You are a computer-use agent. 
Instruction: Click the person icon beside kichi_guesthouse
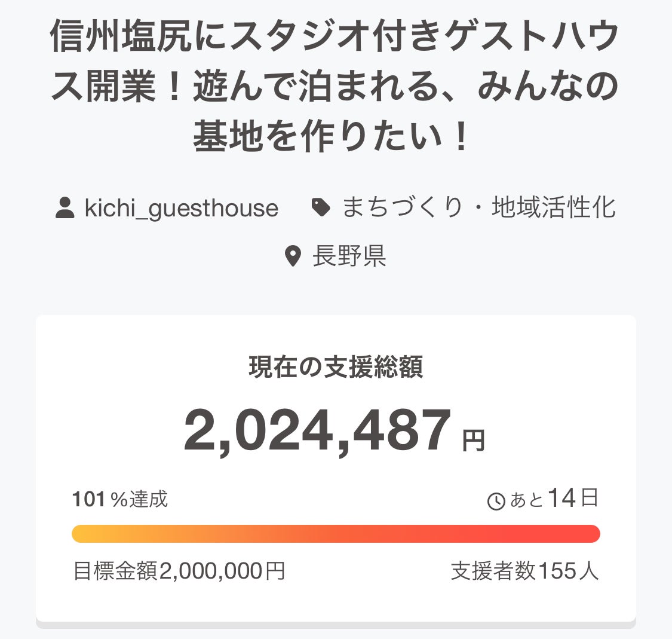pyautogui.click(x=65, y=208)
